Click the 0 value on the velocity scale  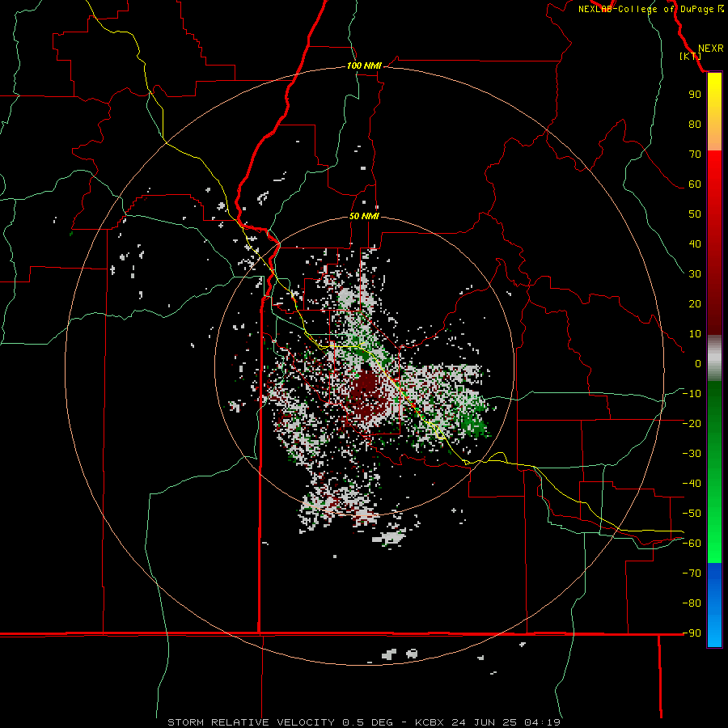coord(698,363)
